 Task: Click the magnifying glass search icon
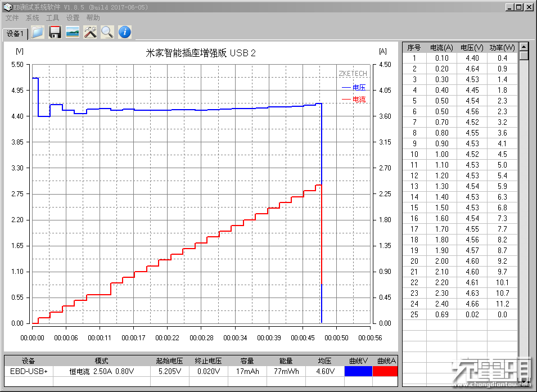(x=107, y=32)
